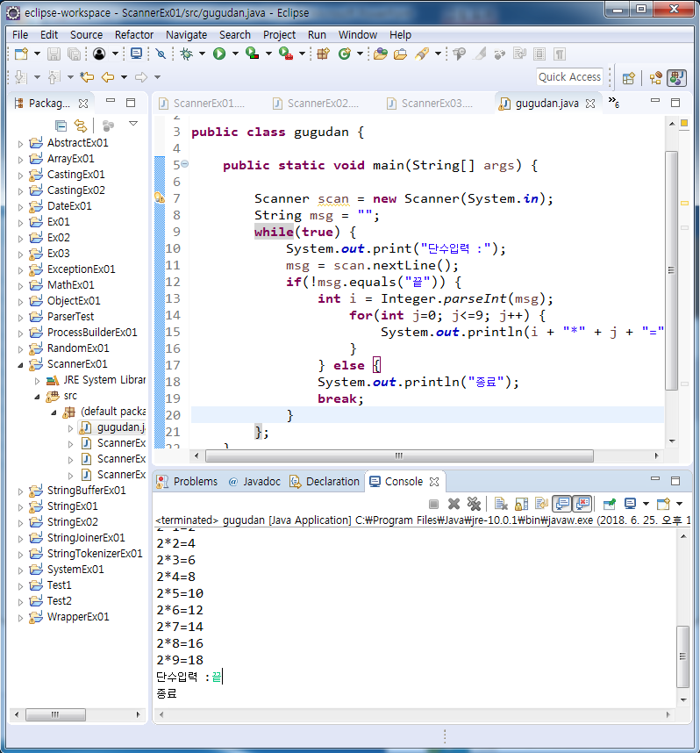Collapse main method fold marker
The height and width of the screenshot is (753, 700).
(184, 164)
